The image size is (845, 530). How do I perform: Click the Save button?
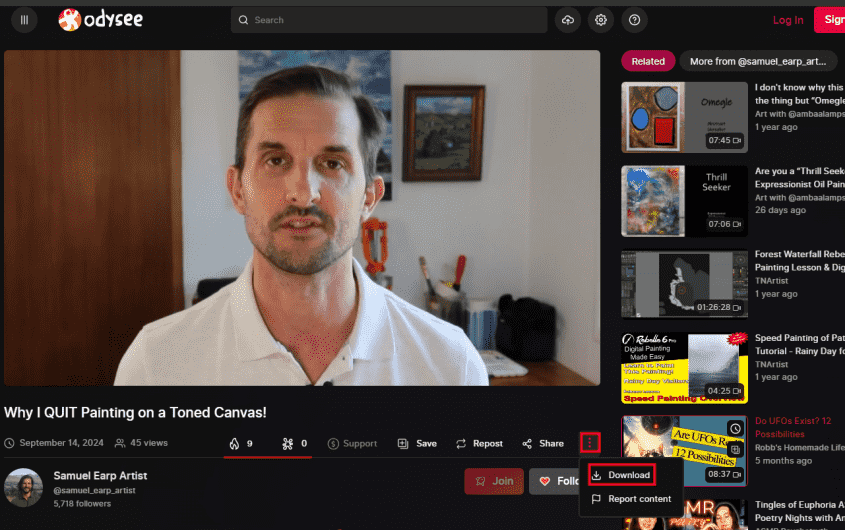pos(417,443)
